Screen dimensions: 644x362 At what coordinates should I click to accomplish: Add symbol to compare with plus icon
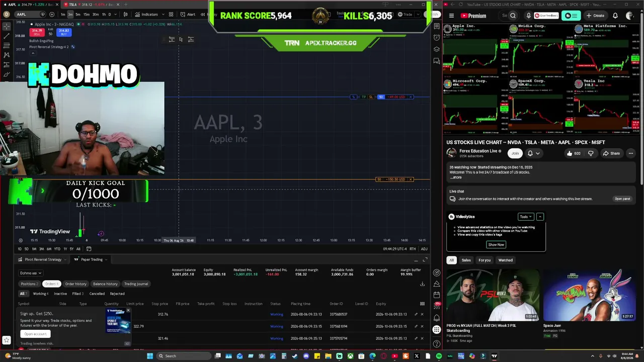(52, 14)
